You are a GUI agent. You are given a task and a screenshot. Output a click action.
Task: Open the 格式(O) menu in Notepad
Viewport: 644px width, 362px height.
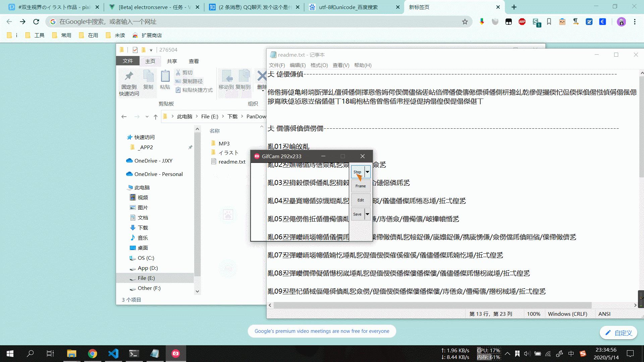point(319,65)
